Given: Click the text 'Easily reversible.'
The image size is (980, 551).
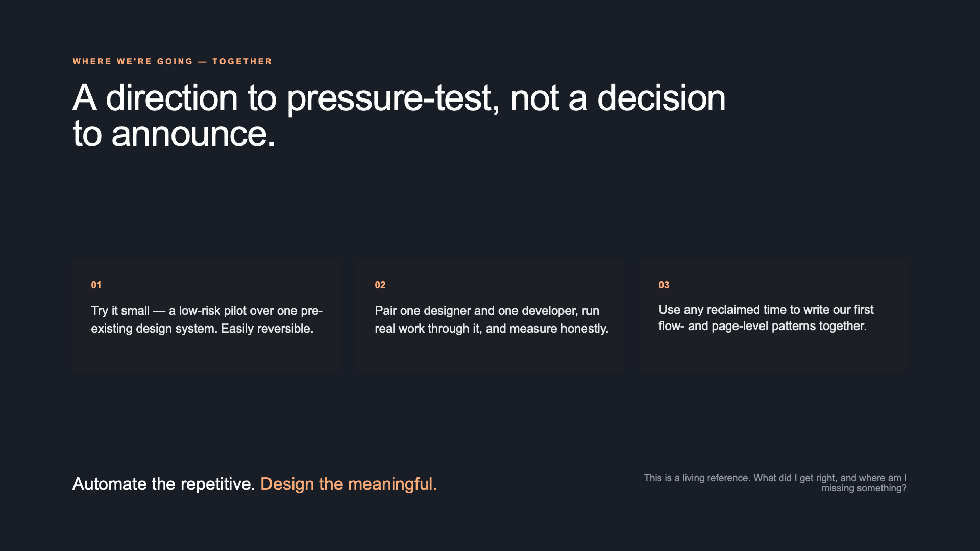Looking at the screenshot, I should click(x=267, y=329).
